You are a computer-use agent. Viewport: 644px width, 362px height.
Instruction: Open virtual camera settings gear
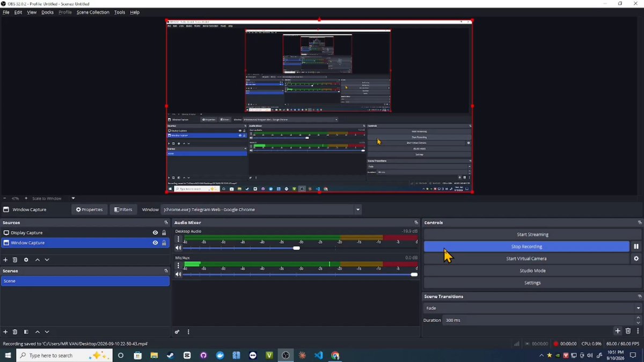click(x=636, y=258)
